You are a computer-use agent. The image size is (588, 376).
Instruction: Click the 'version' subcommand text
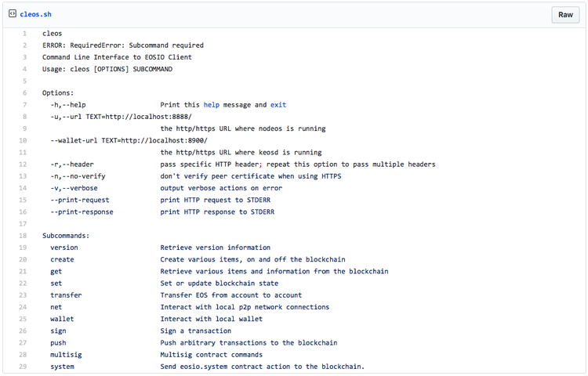click(x=64, y=248)
